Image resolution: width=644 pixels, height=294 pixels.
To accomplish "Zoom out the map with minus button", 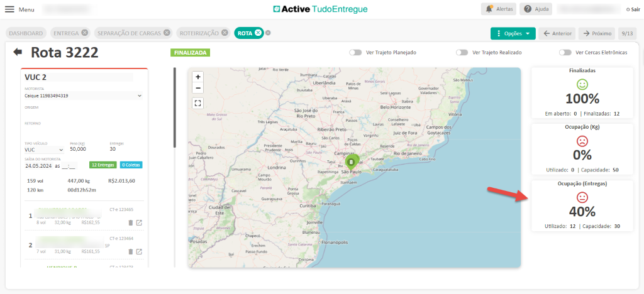I will coord(198,88).
